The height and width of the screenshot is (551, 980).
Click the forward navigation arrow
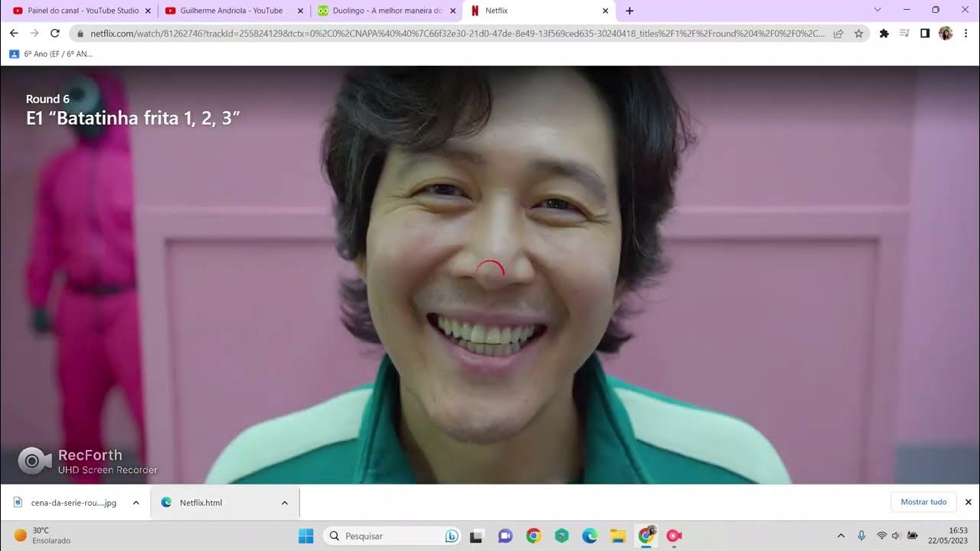point(34,34)
